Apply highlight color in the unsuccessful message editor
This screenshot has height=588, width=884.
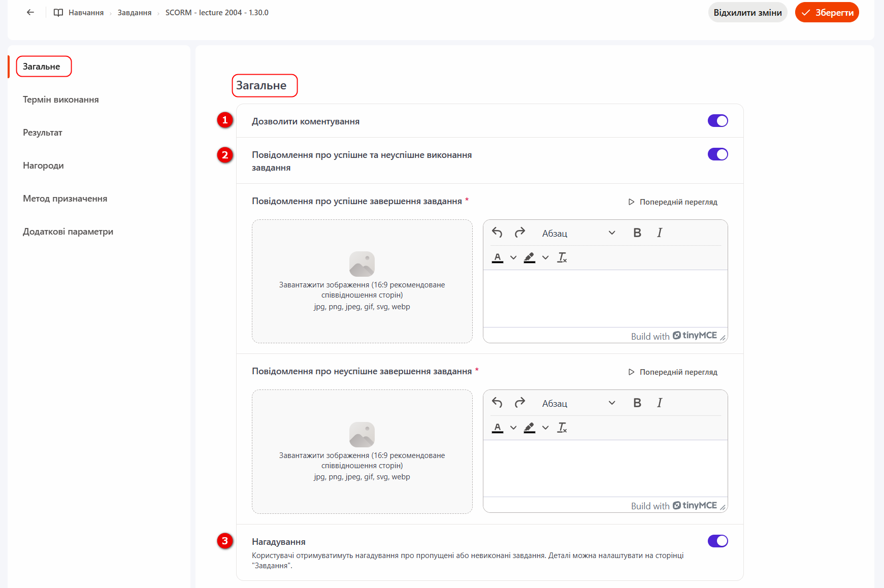pos(530,428)
